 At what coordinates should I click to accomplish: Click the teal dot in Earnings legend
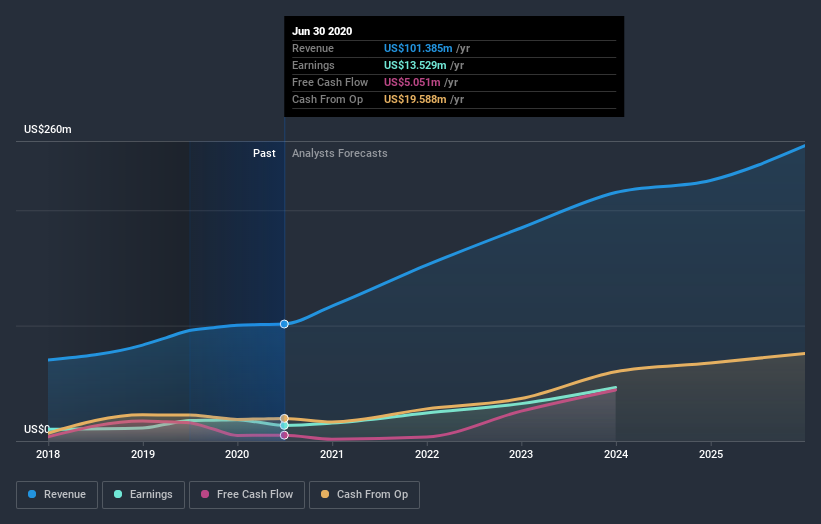118,494
